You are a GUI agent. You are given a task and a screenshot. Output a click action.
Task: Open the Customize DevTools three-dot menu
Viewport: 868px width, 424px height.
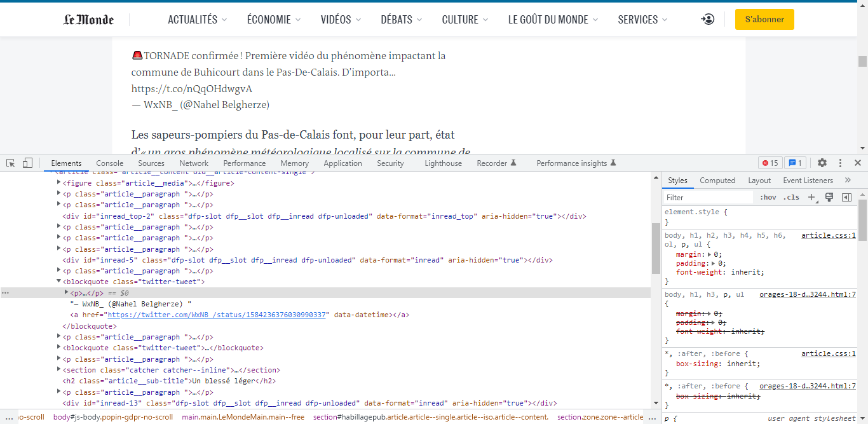[840, 163]
